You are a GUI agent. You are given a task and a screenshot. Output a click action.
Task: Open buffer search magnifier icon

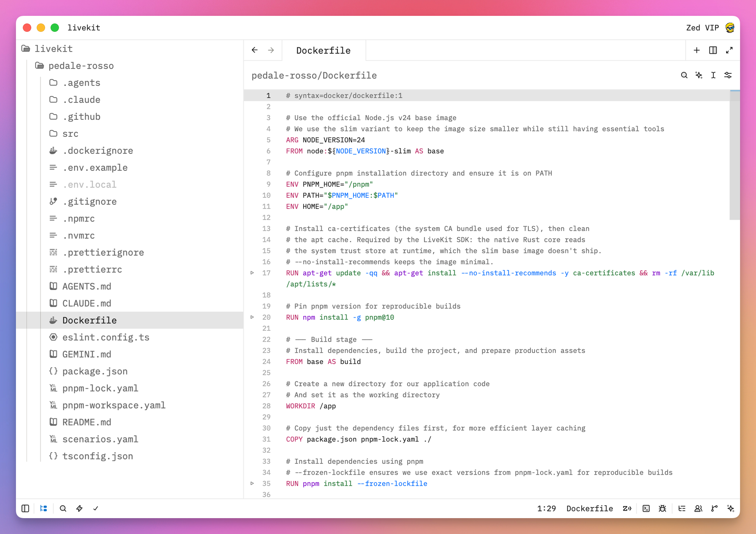pos(684,75)
